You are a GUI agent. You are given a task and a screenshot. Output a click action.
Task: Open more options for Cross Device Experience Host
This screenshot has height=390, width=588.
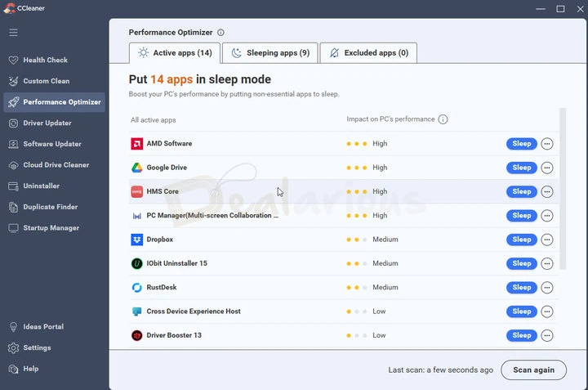coord(547,312)
